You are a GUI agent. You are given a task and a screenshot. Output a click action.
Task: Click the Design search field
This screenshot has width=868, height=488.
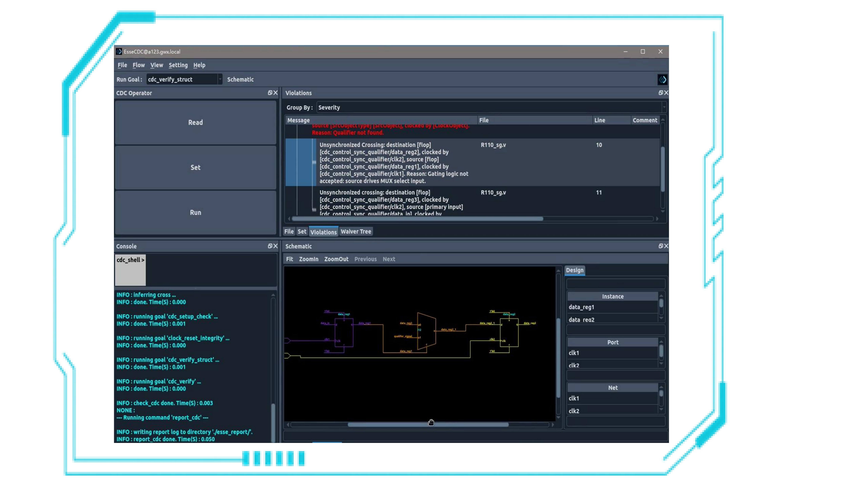615,284
